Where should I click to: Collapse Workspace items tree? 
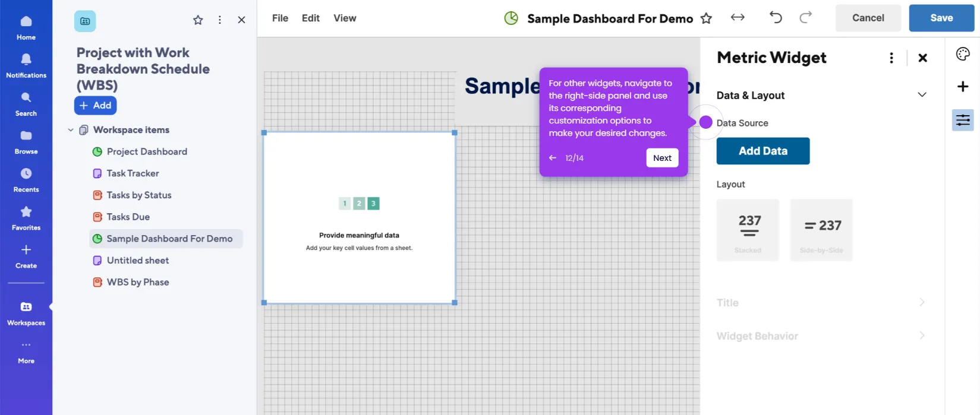[71, 130]
